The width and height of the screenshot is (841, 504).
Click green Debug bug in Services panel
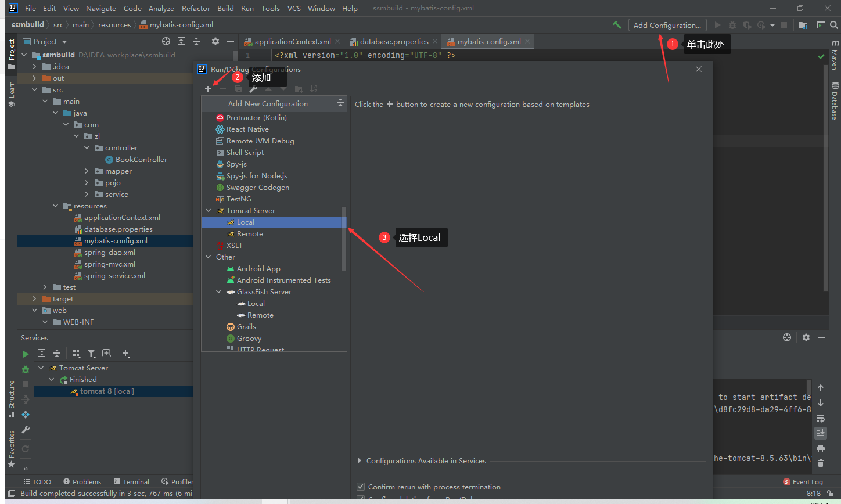point(26,369)
